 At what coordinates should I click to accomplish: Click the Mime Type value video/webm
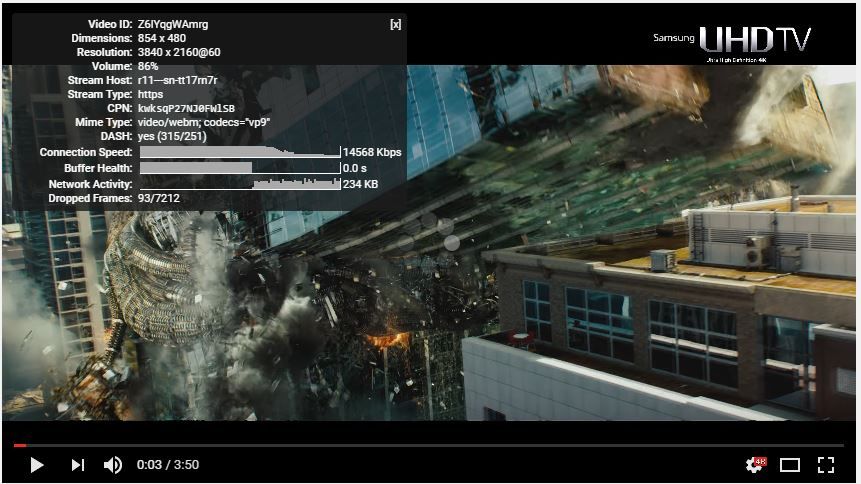[204, 122]
